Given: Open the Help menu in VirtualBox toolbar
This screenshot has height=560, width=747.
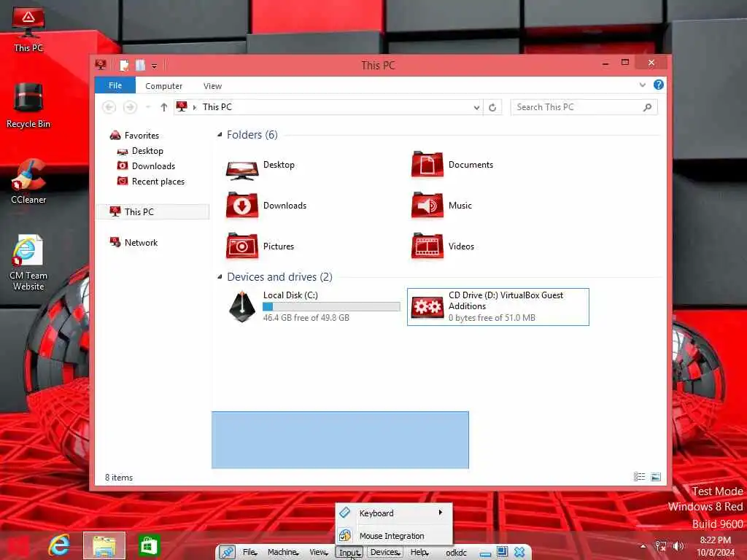Looking at the screenshot, I should 419,553.
